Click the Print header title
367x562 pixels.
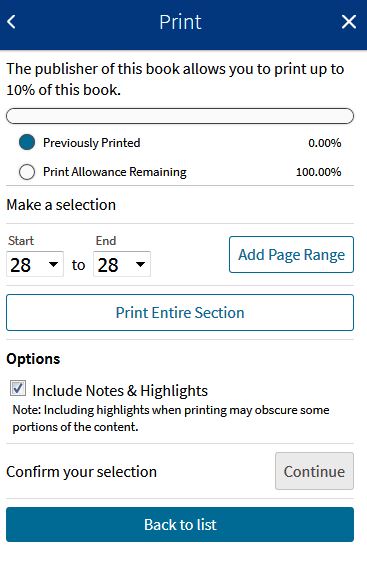coord(180,22)
